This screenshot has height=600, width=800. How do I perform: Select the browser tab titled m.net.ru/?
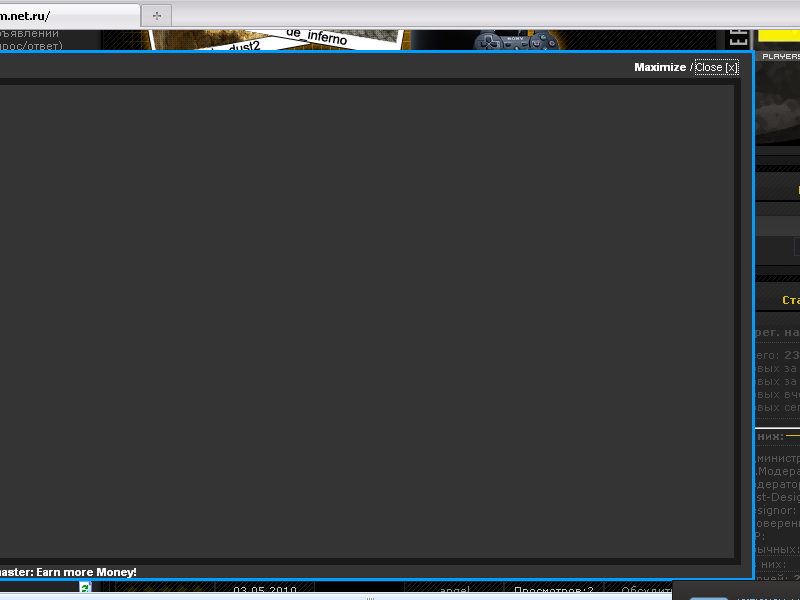pos(69,16)
